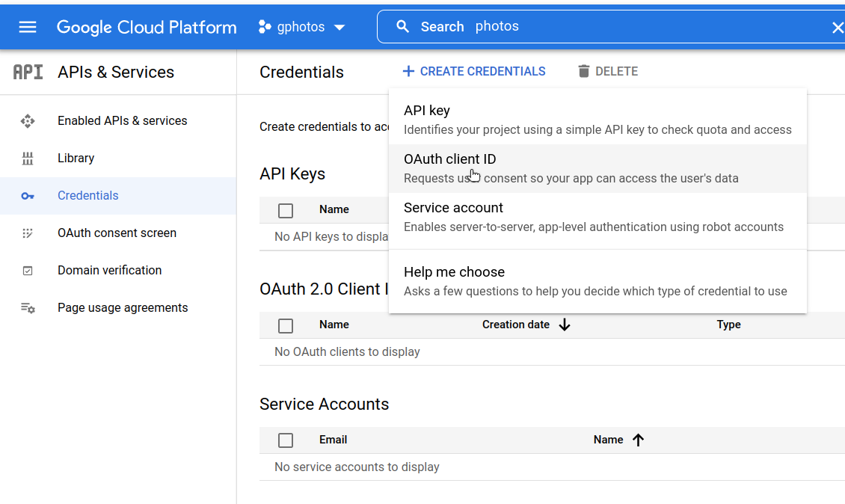Open the hamburger navigation menu
Image resolution: width=845 pixels, height=504 pixels.
28,27
